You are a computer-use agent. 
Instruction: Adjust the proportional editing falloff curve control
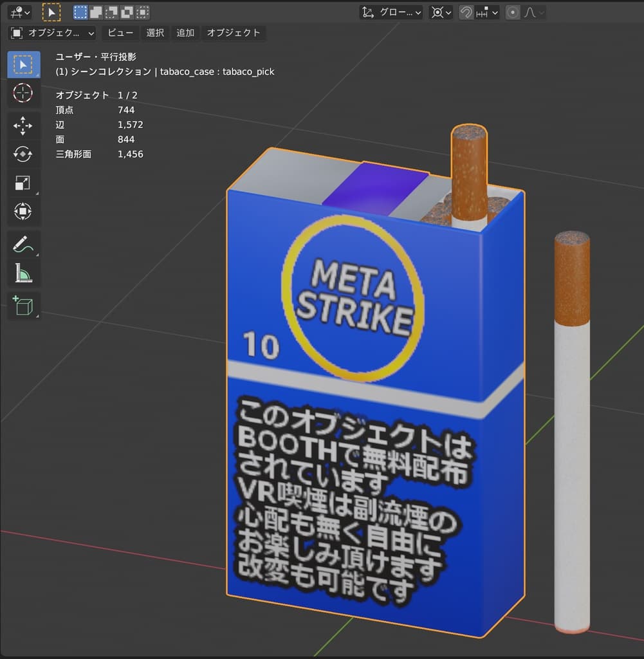pyautogui.click(x=534, y=12)
